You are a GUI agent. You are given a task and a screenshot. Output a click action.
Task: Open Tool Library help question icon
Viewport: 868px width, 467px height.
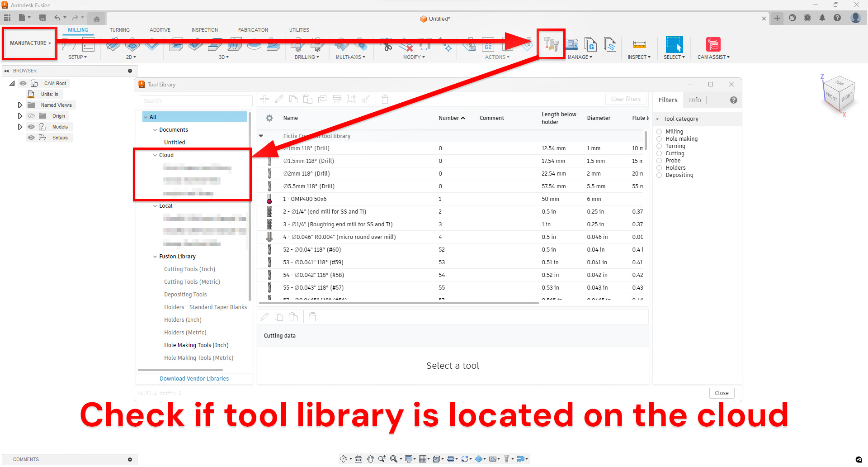[x=734, y=100]
